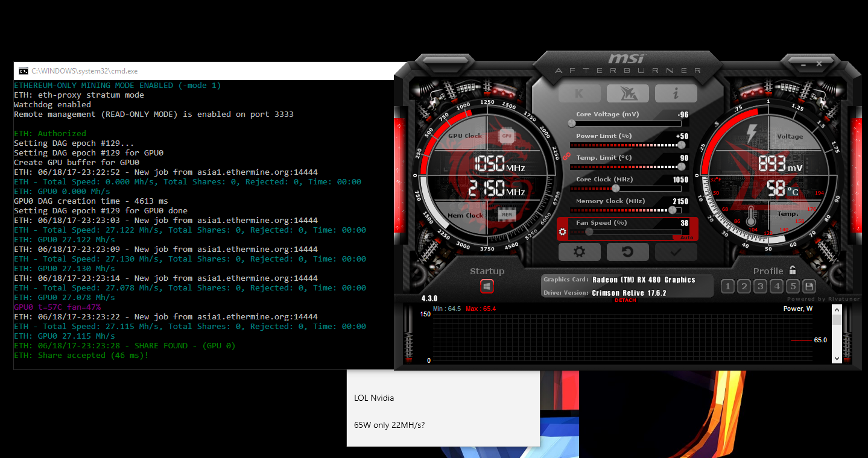Viewport: 868px width, 458px height.
Task: Click the GPU chip icon in clock gauge
Action: tap(507, 136)
